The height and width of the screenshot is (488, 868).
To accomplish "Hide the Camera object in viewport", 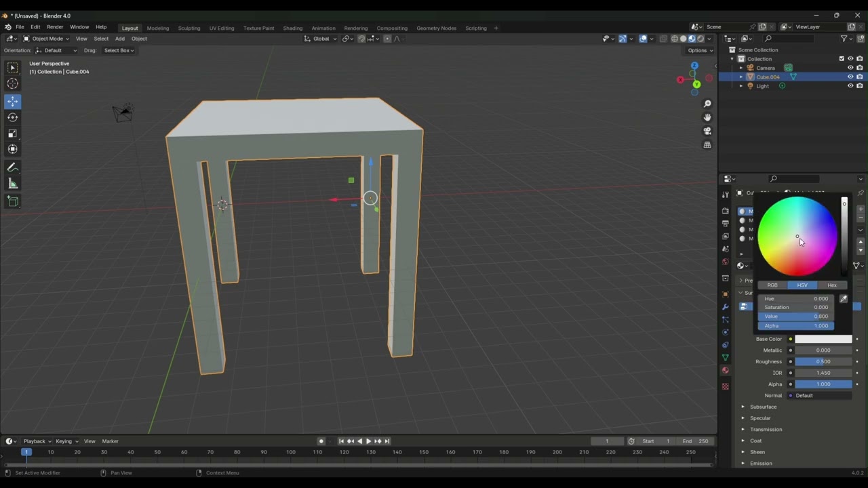I will 850,68.
